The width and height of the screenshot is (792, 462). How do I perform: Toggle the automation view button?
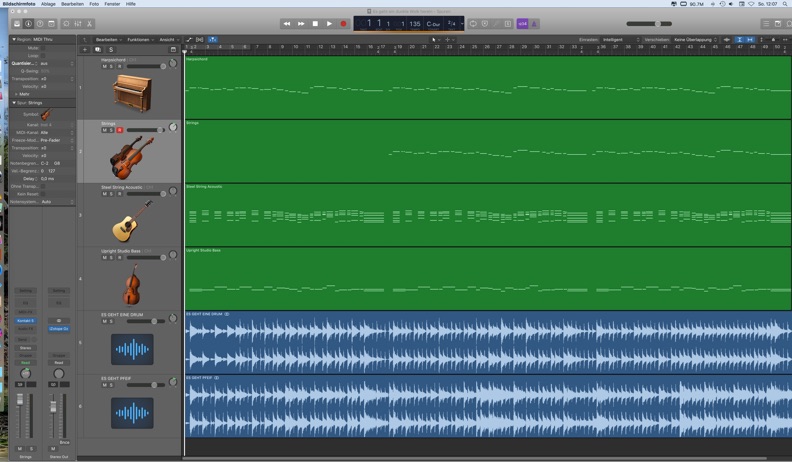tap(189, 39)
